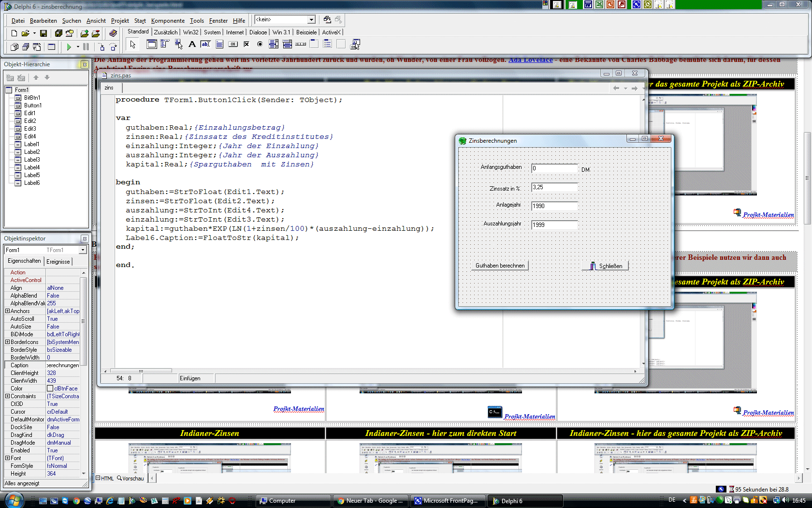Switch to Win32 palette tab
The image size is (812, 508).
pyautogui.click(x=191, y=32)
